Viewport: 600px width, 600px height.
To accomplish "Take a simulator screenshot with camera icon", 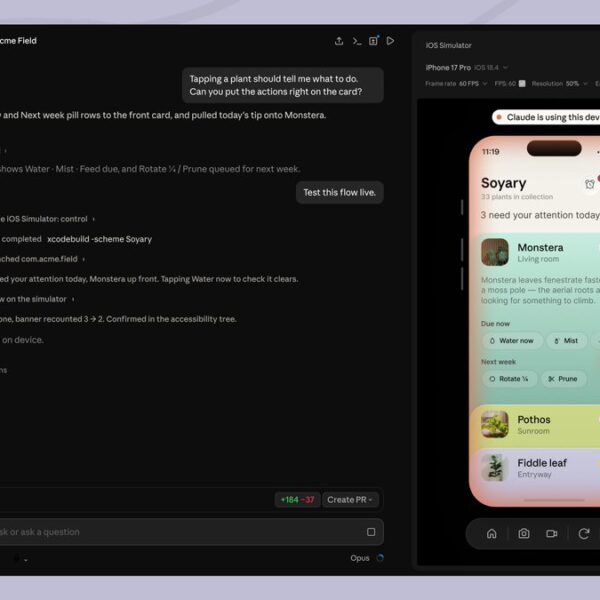I will coord(524,533).
